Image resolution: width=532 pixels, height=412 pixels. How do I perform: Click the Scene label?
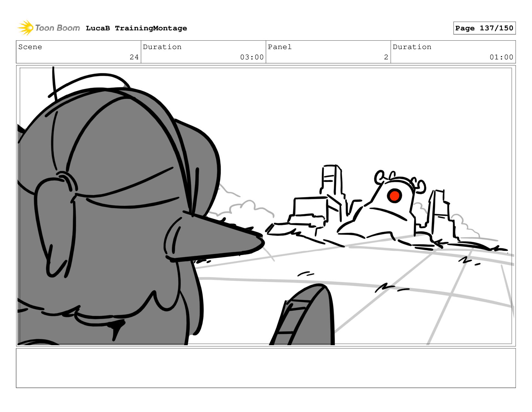30,47
